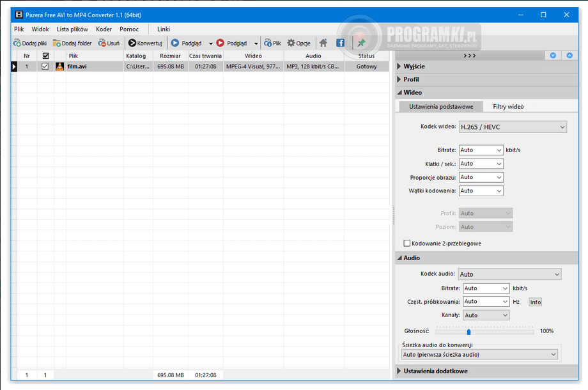Click the application icon in title bar
588x390 pixels.
(19, 15)
